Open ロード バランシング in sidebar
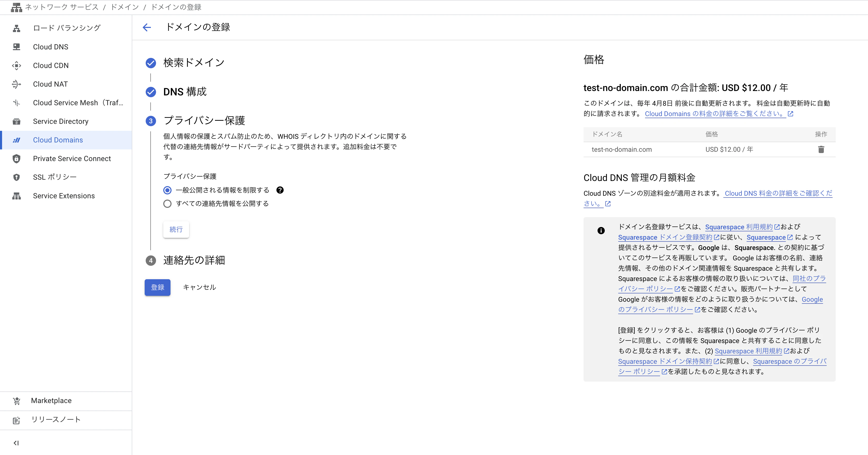This screenshot has height=455, width=868. (66, 28)
